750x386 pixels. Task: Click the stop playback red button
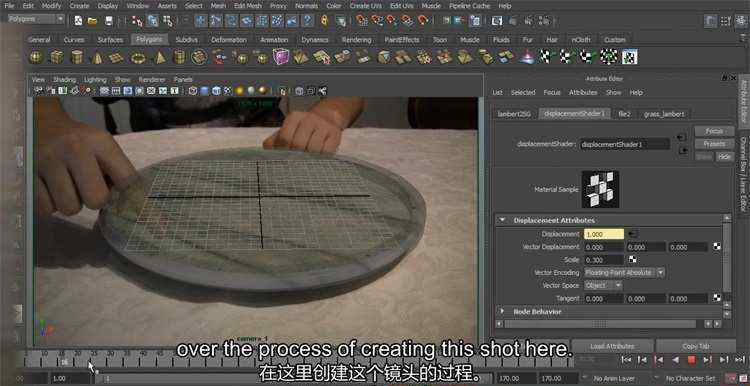click(691, 359)
